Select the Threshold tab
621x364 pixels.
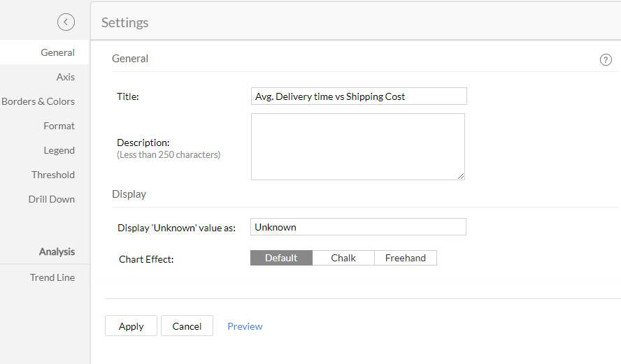pos(53,175)
